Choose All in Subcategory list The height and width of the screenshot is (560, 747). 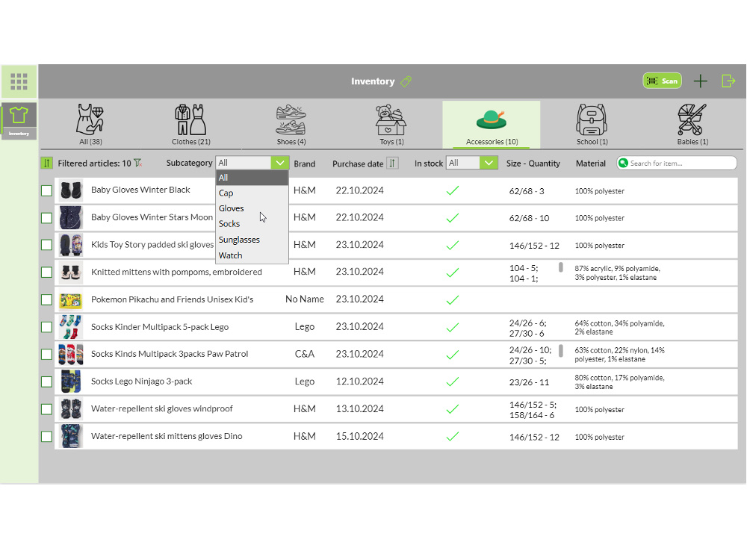coord(252,178)
